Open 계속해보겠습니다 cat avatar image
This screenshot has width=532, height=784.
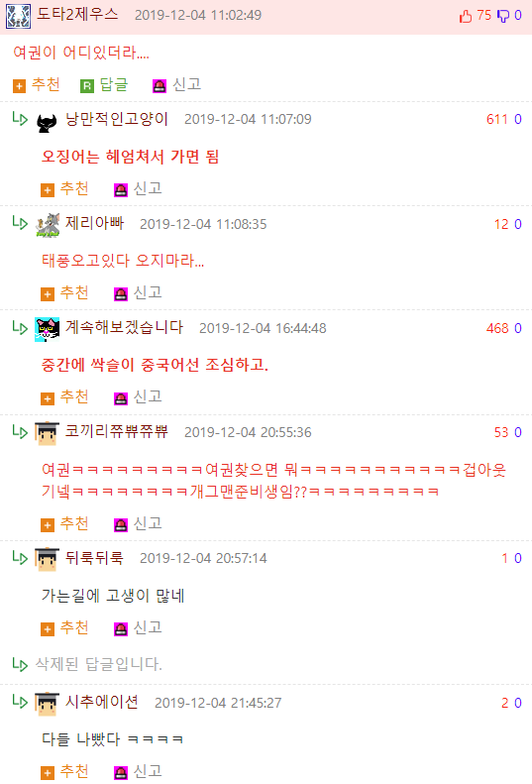click(x=48, y=329)
